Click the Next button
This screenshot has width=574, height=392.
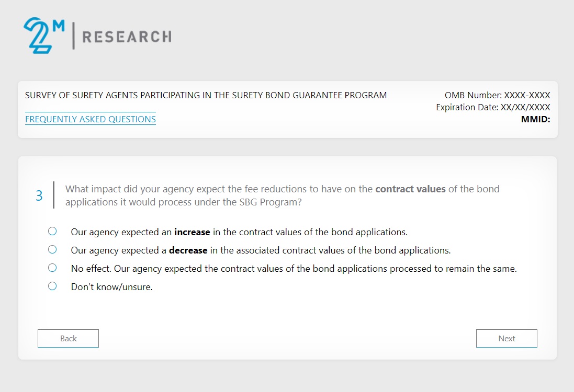tap(507, 338)
